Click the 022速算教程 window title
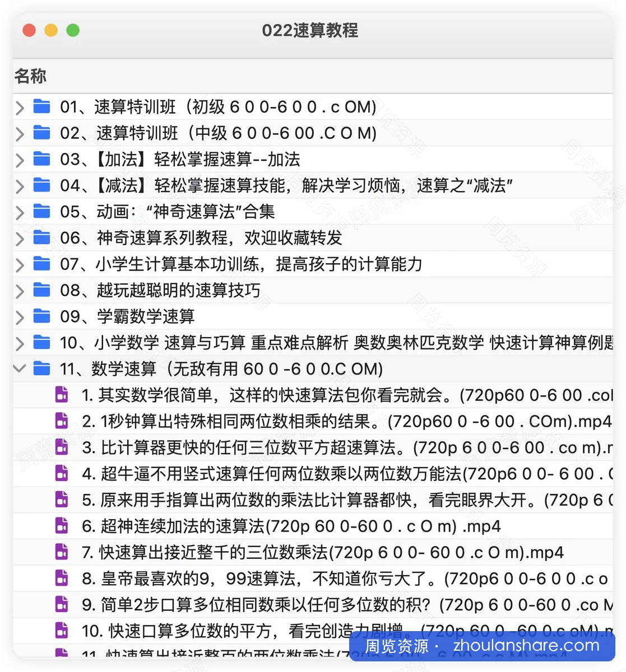 tap(310, 30)
